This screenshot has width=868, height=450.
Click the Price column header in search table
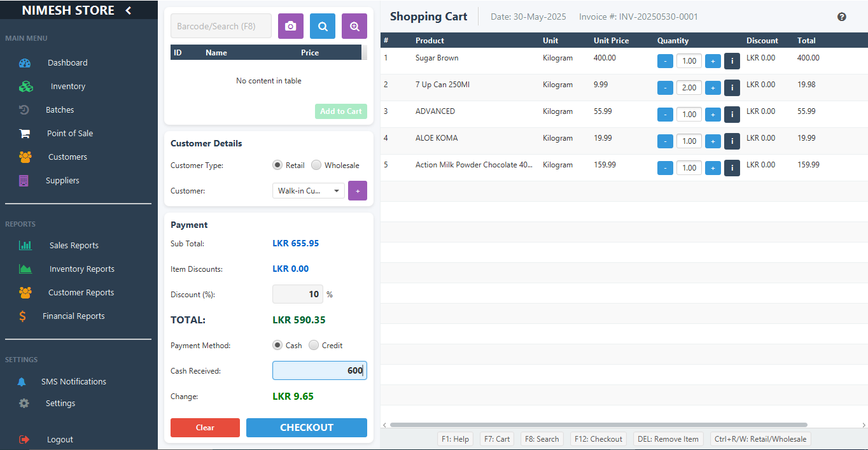pos(310,53)
